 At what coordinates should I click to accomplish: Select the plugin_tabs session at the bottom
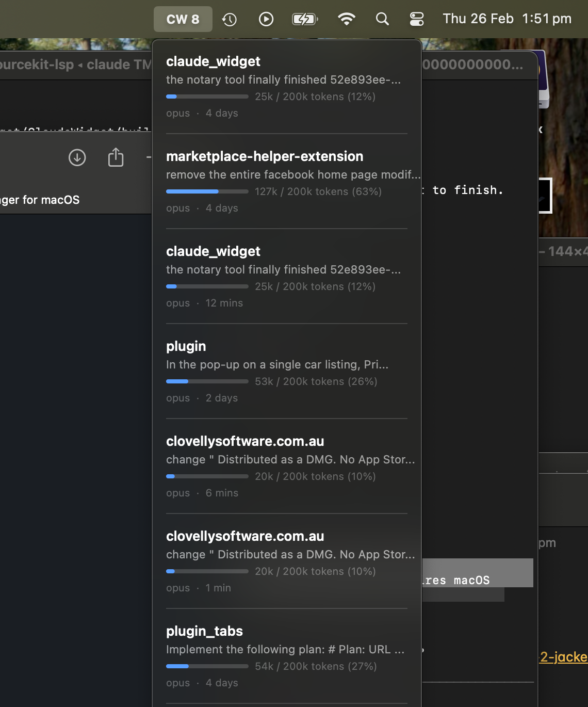pyautogui.click(x=204, y=631)
